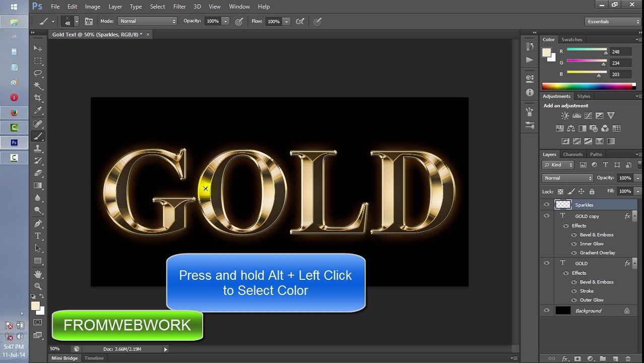This screenshot has height=363, width=644.
Task: Click the R color slider
Action: coord(587,50)
